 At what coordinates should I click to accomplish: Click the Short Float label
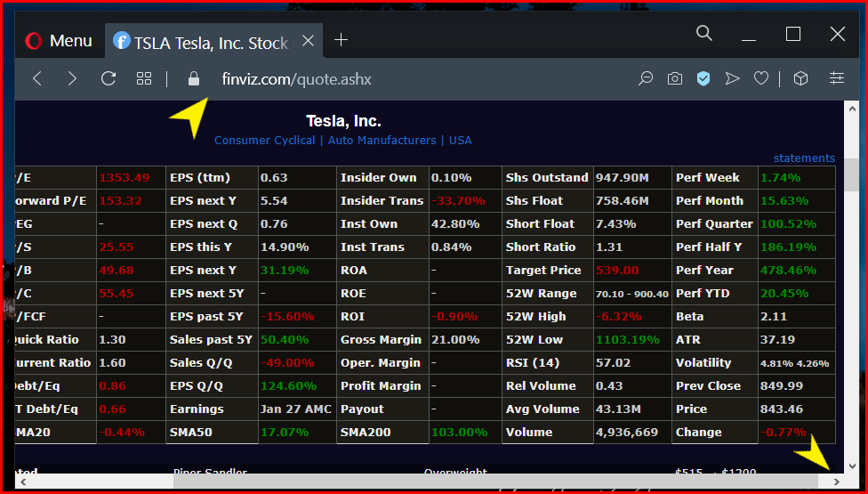[x=541, y=224]
